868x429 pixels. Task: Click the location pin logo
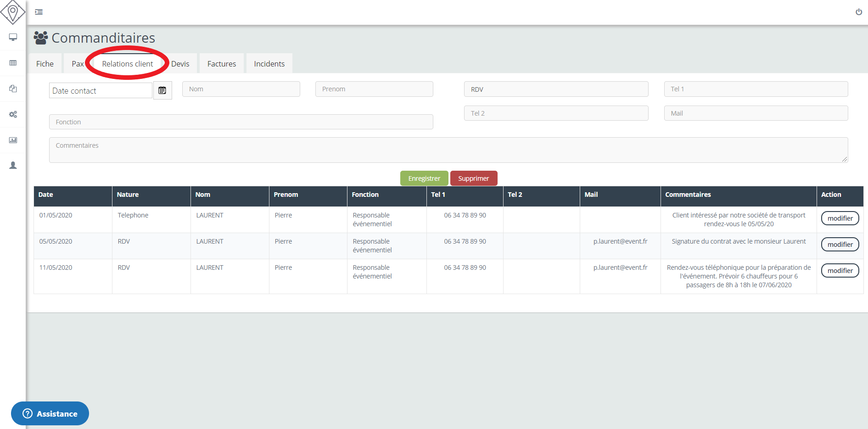(13, 12)
